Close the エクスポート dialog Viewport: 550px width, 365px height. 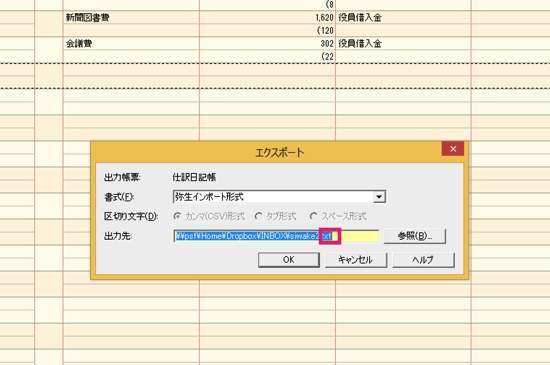453,149
